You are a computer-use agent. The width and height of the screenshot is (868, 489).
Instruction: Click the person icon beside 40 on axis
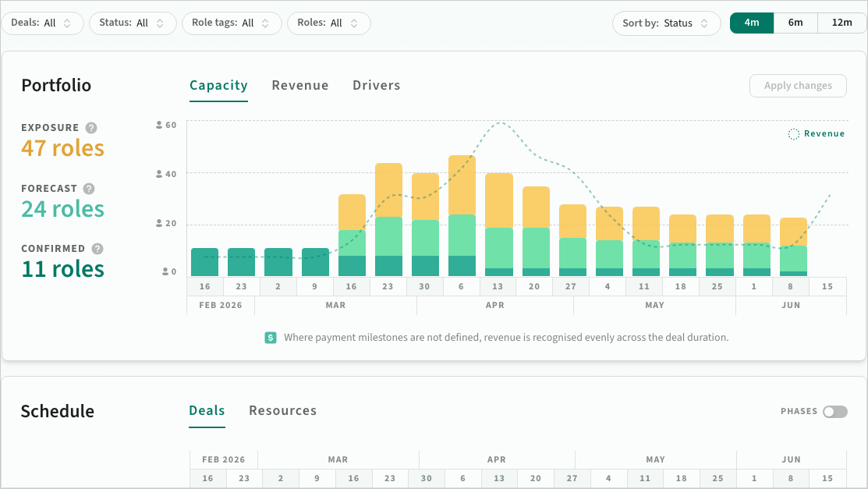159,174
